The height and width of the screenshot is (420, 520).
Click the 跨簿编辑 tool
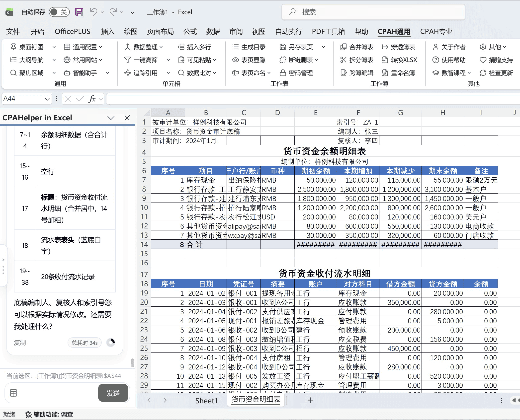click(357, 73)
